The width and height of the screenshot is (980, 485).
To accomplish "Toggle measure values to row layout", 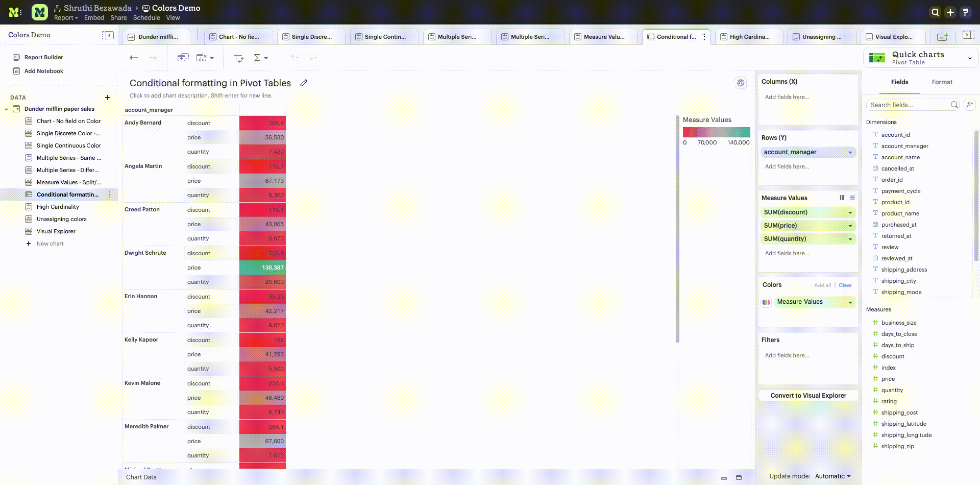I will 852,198.
